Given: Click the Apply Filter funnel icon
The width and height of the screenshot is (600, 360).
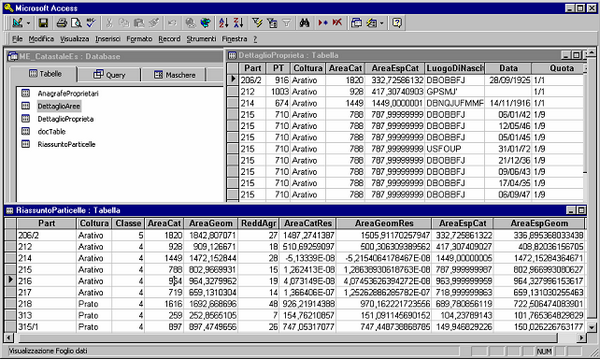Looking at the screenshot, I should point(287,23).
